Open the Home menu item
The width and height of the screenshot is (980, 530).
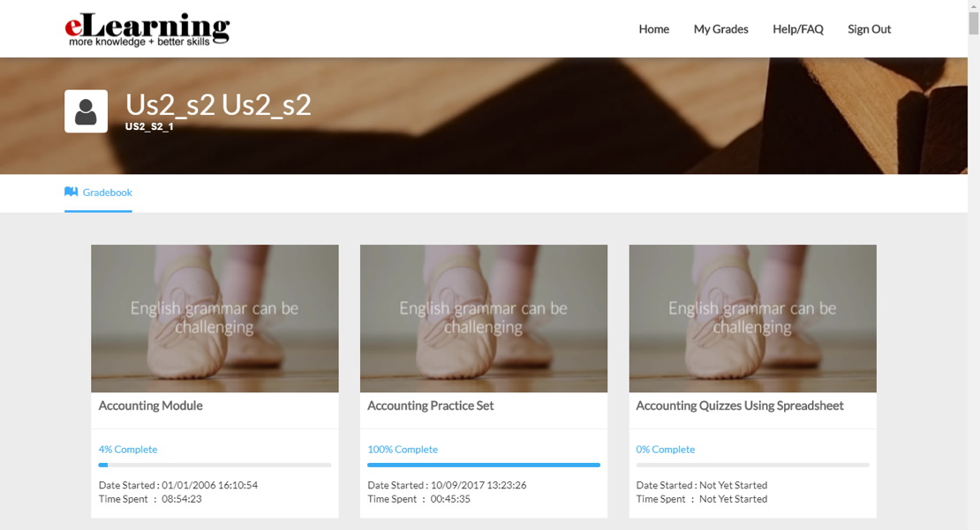653,28
